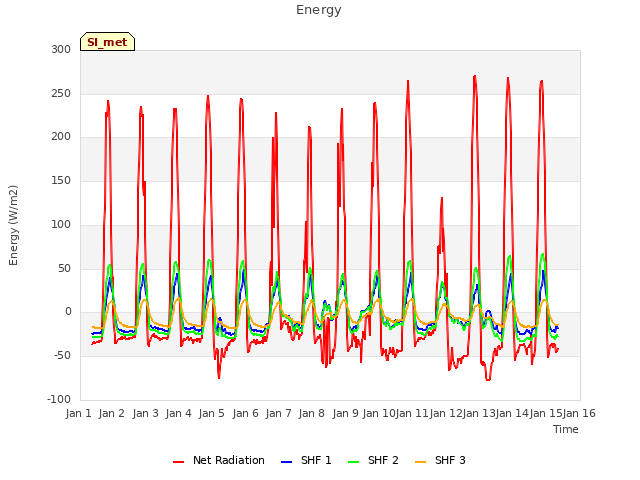Toggle the SHF 2 legend entry
Screen dimensions: 640x480
(373, 460)
